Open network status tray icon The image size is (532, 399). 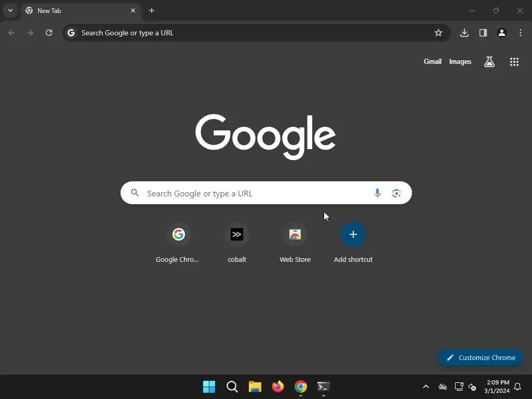click(x=459, y=387)
